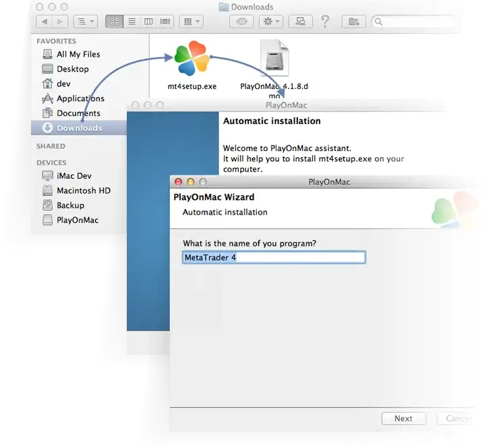Click the PlayOnMac_4.1.8.dmg file name
491x448 pixels.
point(274,90)
